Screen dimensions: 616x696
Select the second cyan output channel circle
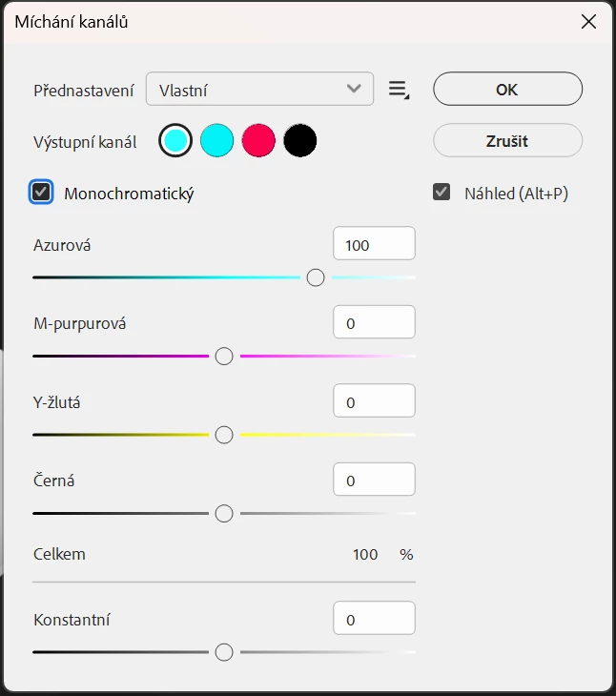tap(217, 141)
